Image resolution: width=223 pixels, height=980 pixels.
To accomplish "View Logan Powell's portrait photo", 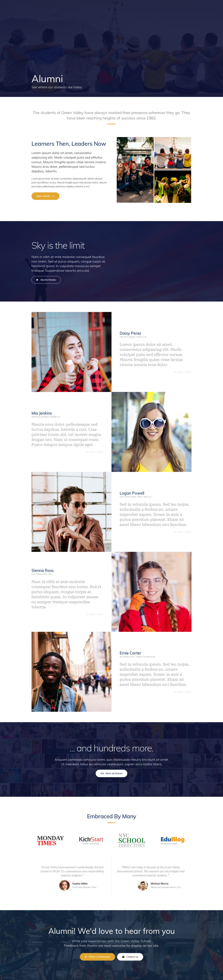I will tap(71, 512).
